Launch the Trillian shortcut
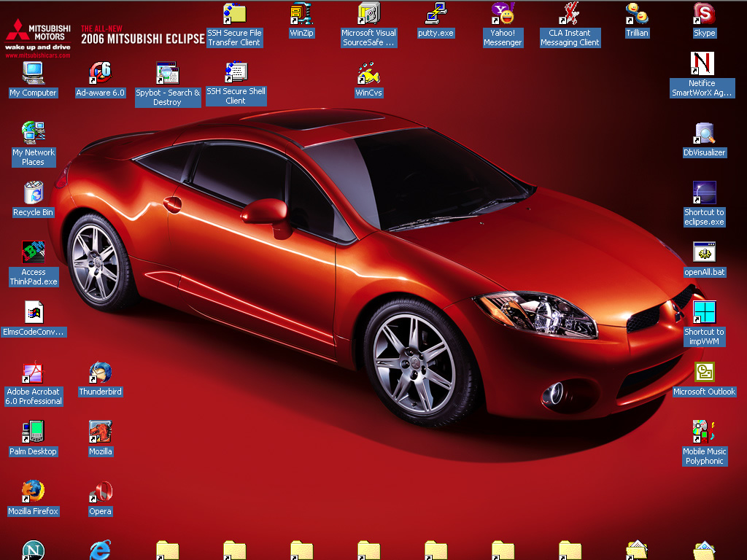The width and height of the screenshot is (747, 560). tap(637, 14)
